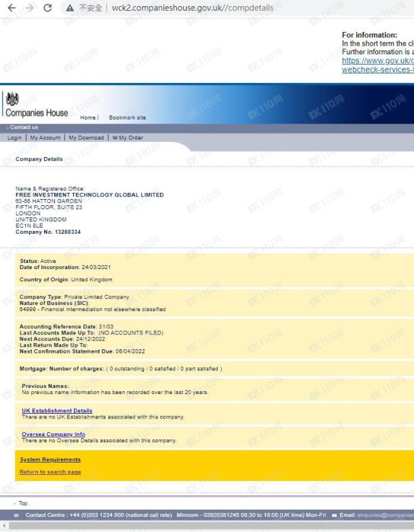Screen dimensions: 414x532
Task: Click the System Requirements link
Action: pyautogui.click(x=50, y=459)
